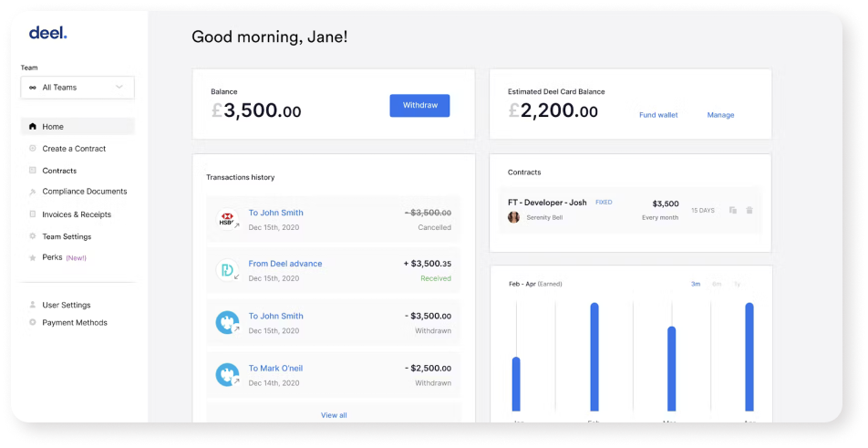Image resolution: width=868 pixels, height=448 pixels.
Task: Switch chart range to 1y
Action: [737, 284]
